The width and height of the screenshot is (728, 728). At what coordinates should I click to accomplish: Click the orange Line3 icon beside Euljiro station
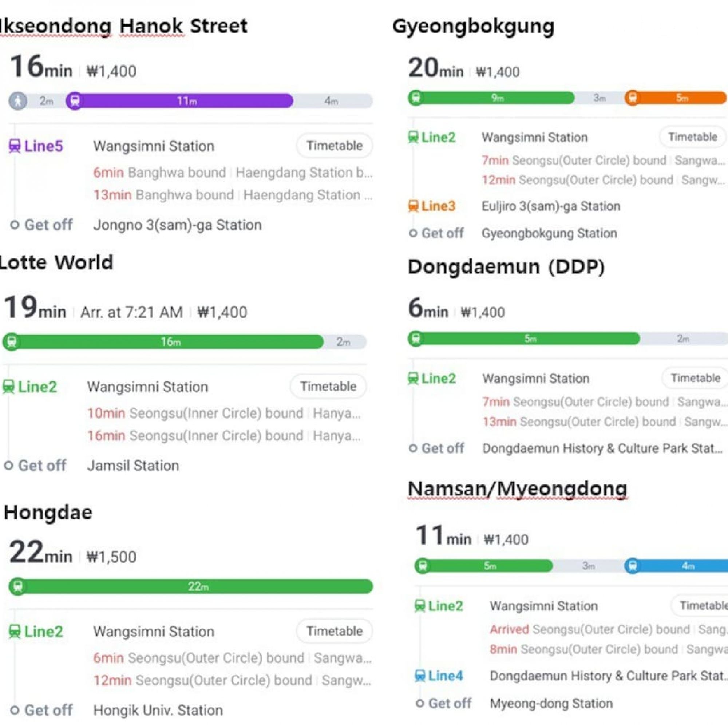coord(414,206)
